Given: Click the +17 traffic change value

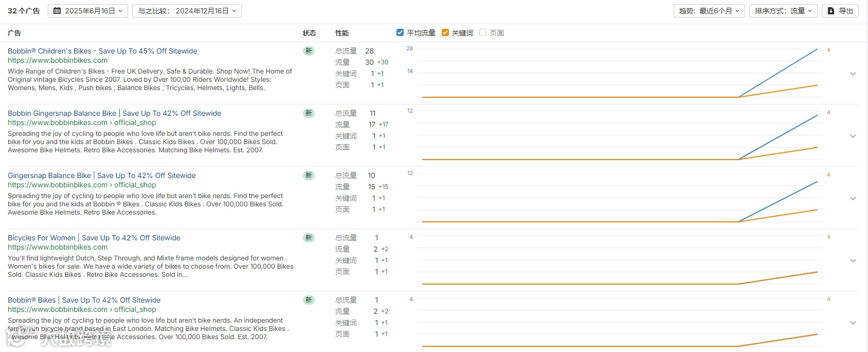Looking at the screenshot, I should click(x=384, y=125).
